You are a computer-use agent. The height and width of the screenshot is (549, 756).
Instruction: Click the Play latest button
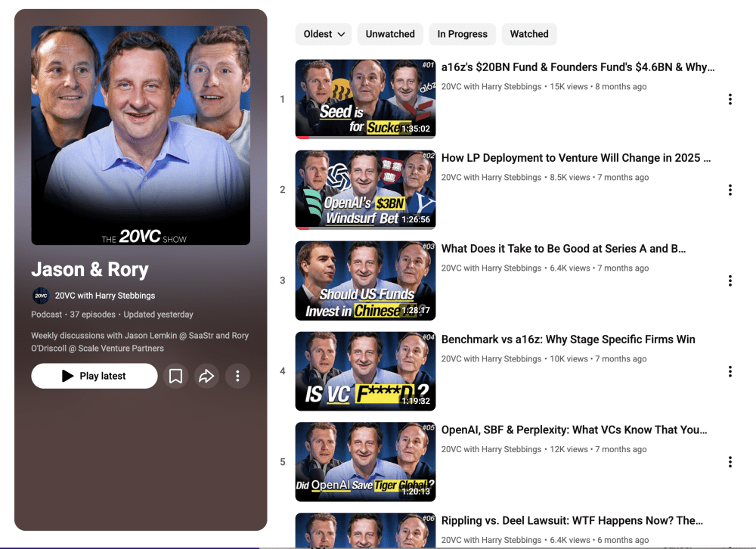(x=94, y=376)
